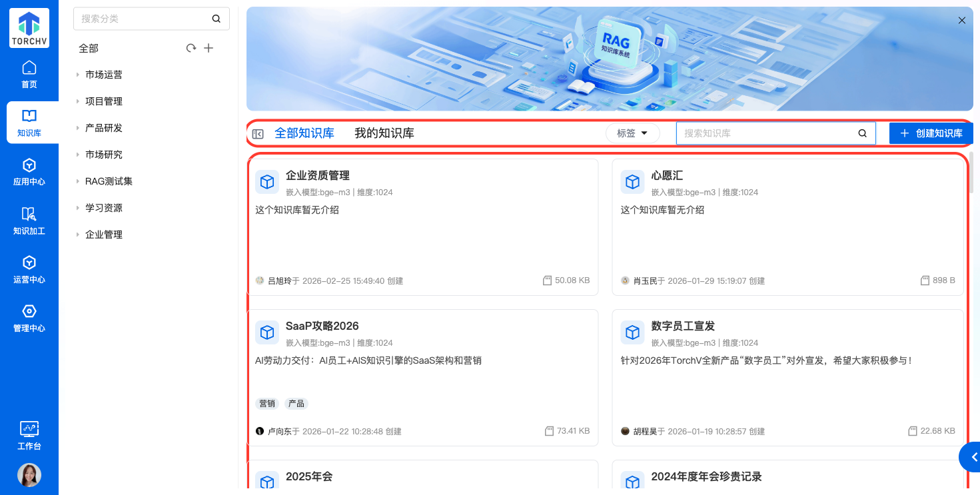Expand the 产品研发 tree node
The image size is (980, 495).
click(x=78, y=128)
